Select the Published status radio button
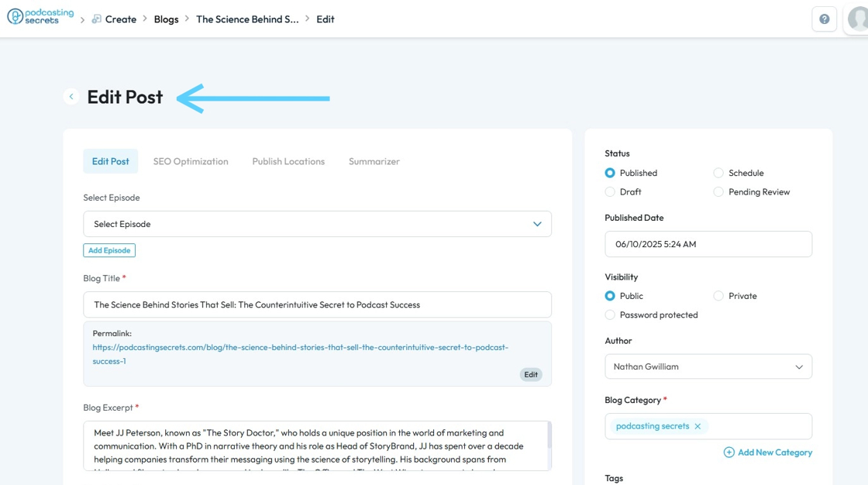 click(610, 173)
